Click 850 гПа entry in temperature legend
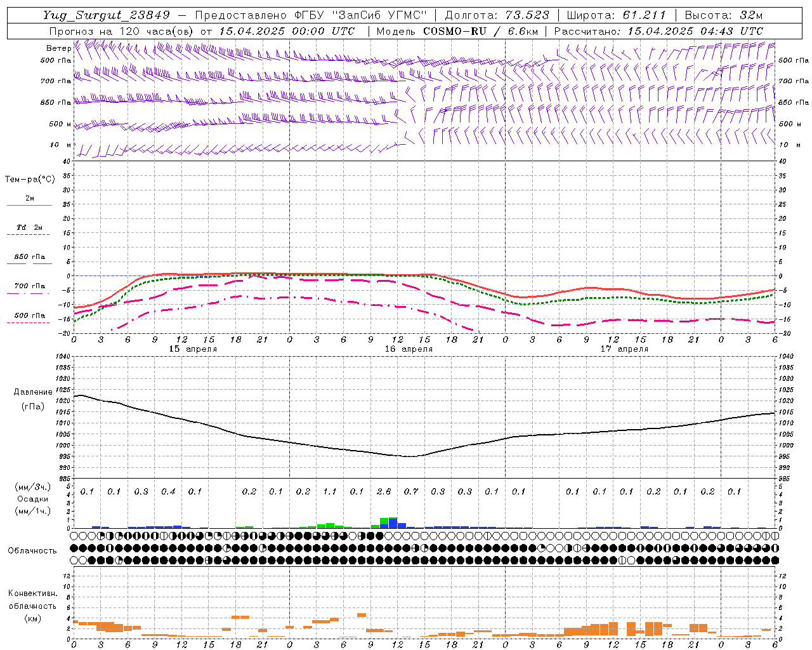Screen dimensions: 812x650 pos(30,257)
